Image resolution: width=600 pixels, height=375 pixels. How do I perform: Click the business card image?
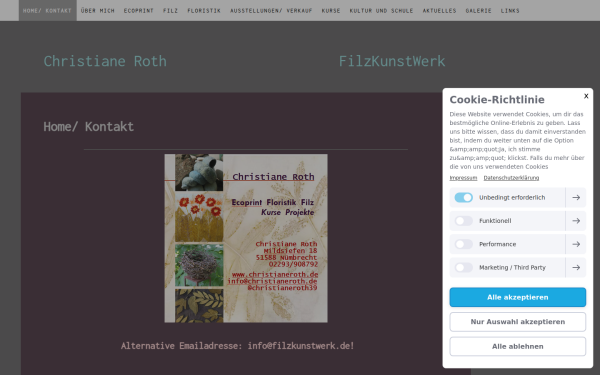click(246, 238)
